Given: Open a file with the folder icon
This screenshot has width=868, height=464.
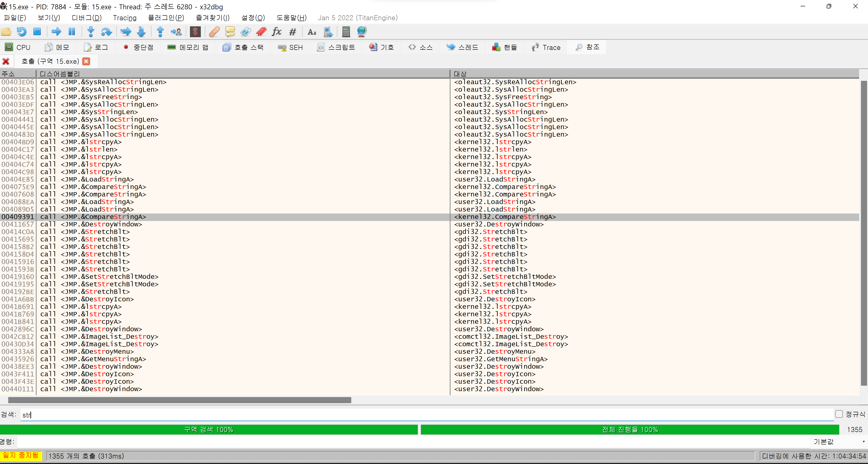Looking at the screenshot, I should (6, 32).
